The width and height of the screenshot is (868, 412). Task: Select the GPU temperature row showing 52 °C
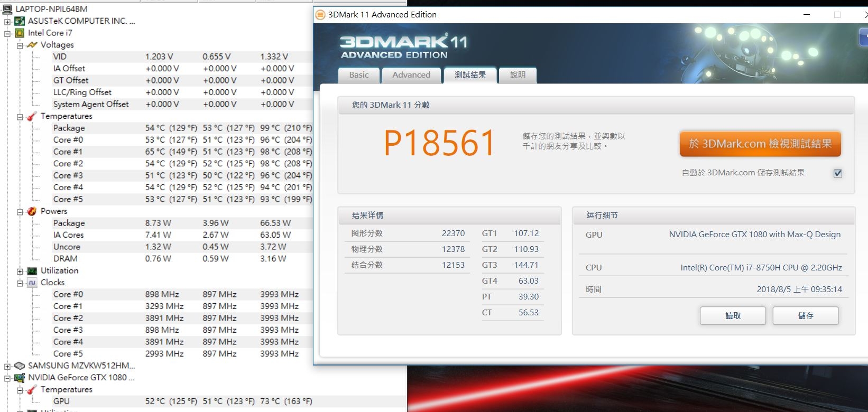point(182,401)
